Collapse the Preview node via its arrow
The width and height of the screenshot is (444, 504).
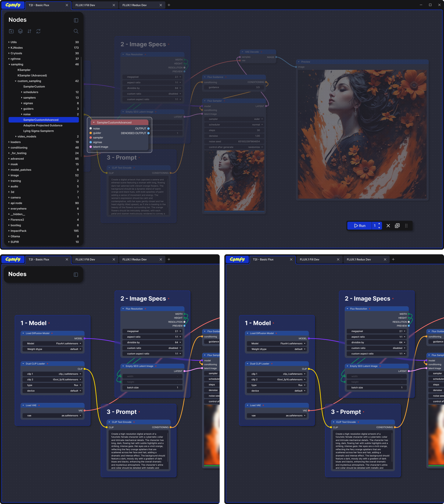[299, 62]
